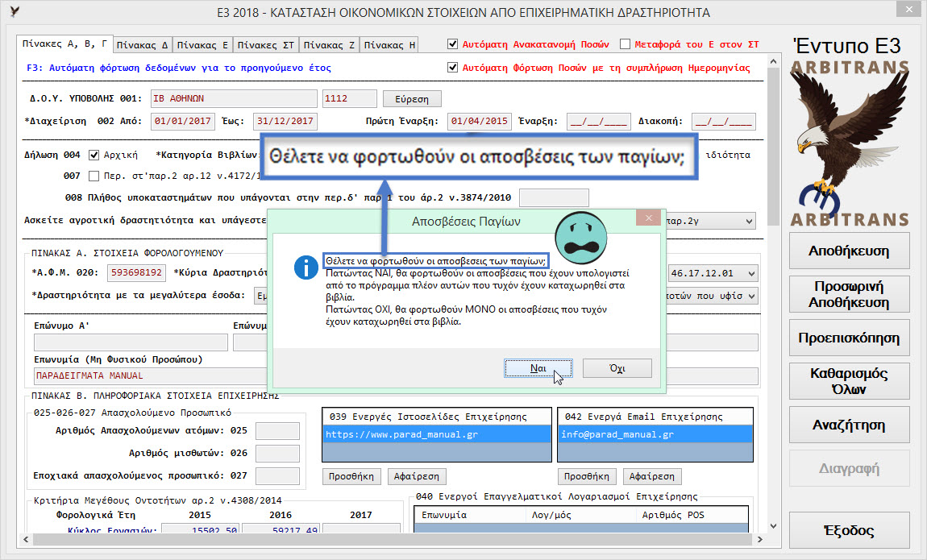Viewport: 927px width, 560px height.
Task: Open the παρ.2γ dropdown
Action: (x=749, y=221)
